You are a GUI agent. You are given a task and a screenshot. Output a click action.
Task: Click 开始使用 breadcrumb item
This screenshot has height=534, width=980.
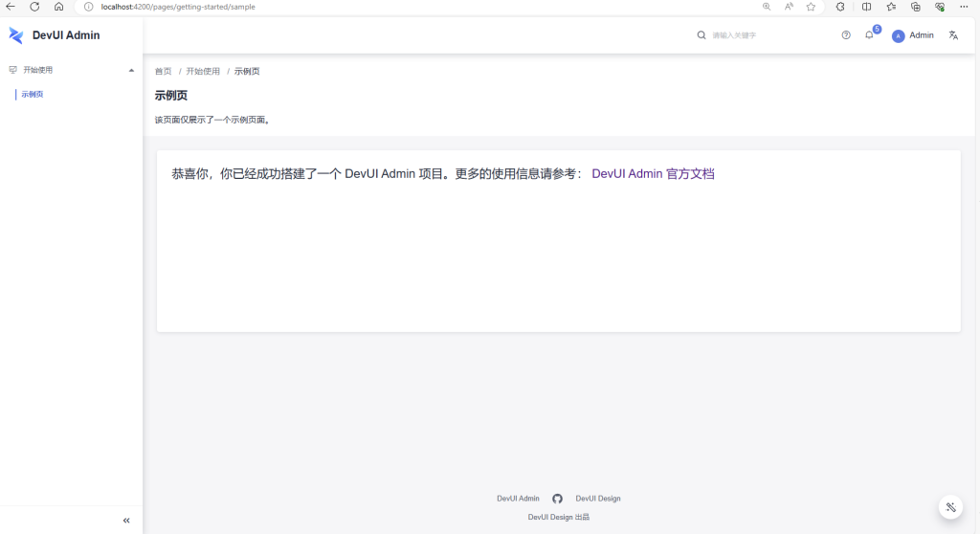[x=203, y=71]
